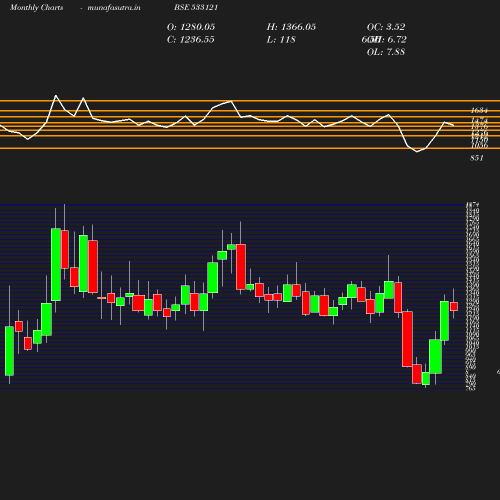
Task: Click the high value "H: 1366.05"
Action: (291, 27)
